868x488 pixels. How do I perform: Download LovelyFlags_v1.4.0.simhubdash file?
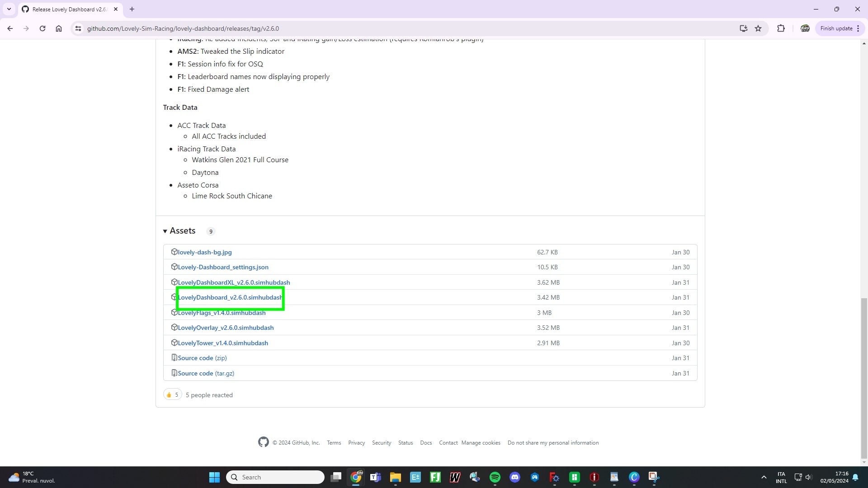(x=222, y=313)
